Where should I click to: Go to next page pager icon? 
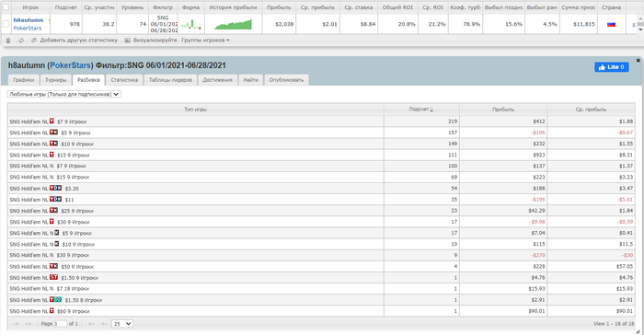coord(92,324)
